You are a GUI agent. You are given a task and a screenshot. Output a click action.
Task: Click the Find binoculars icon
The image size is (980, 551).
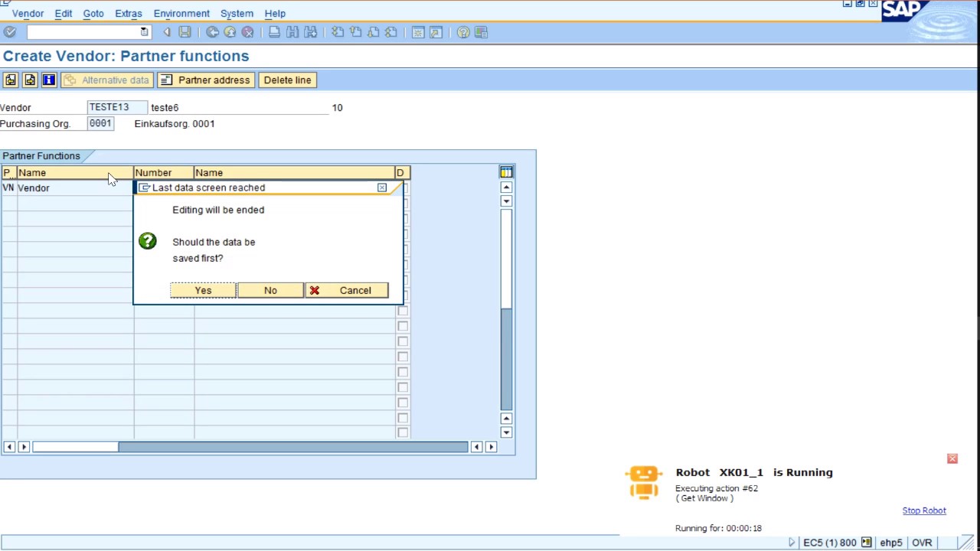point(292,32)
